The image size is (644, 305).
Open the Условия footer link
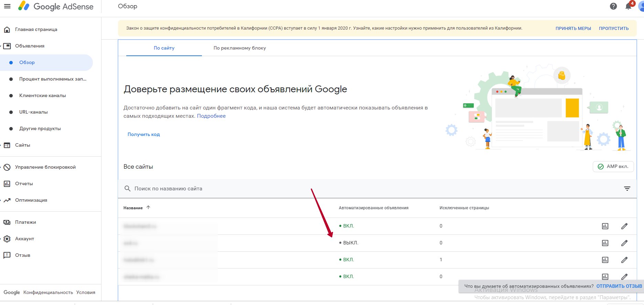[x=86, y=293]
